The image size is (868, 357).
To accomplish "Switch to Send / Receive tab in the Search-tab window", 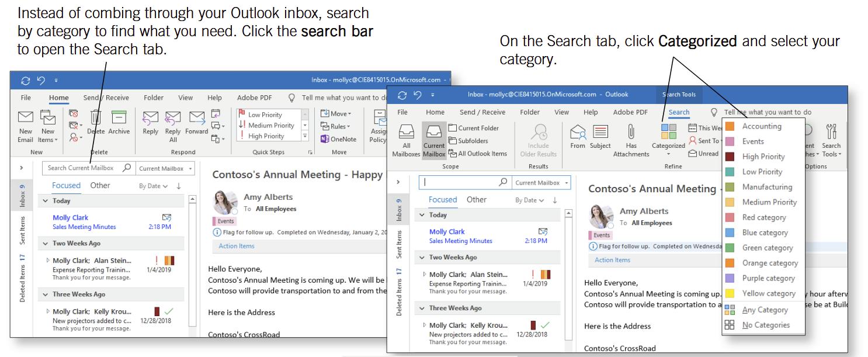I will coord(482,112).
